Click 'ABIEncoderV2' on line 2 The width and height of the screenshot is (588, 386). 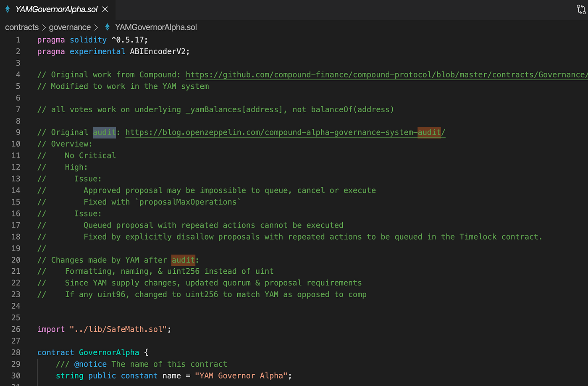[x=157, y=51]
